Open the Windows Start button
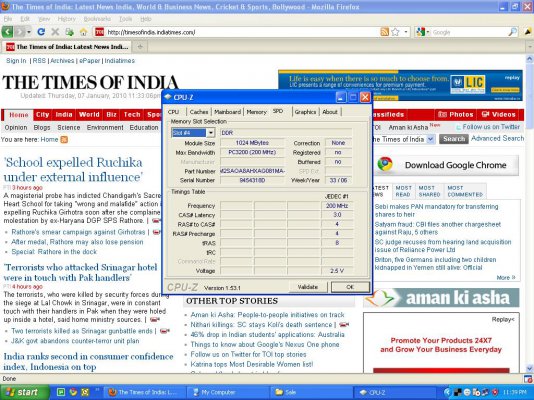Screen dimensions: 534x400 tap(25, 392)
